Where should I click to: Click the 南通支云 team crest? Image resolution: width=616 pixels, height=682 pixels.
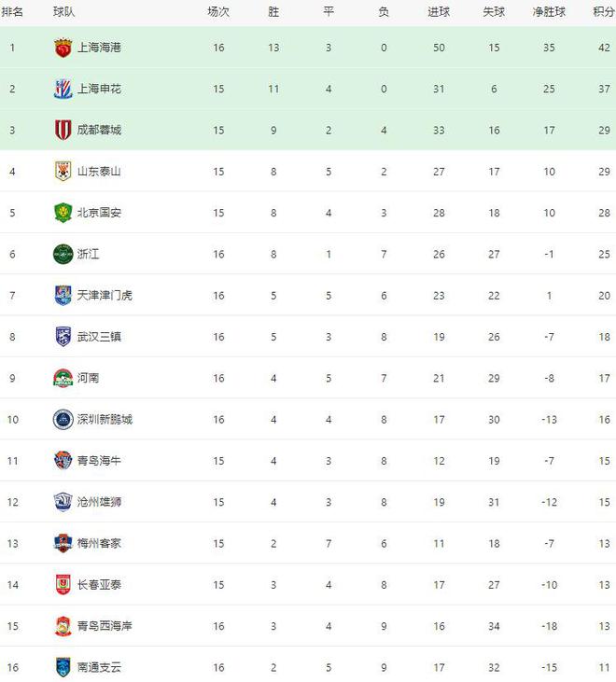pos(63,667)
